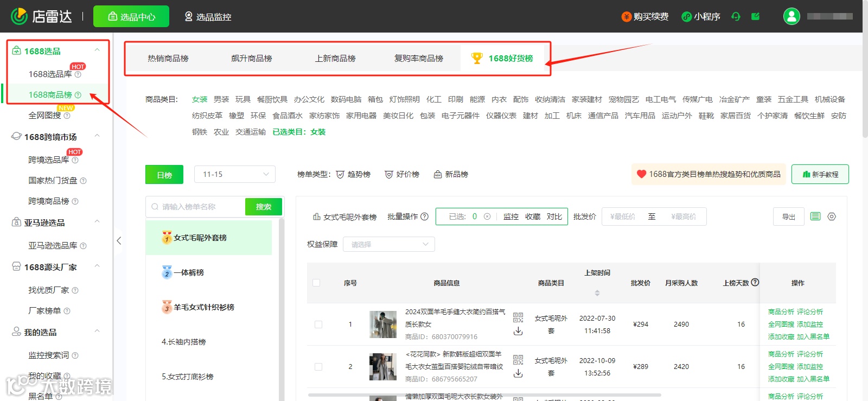The height and width of the screenshot is (401, 868).
Task: Click the 上榜天数 help icon
Action: click(755, 282)
